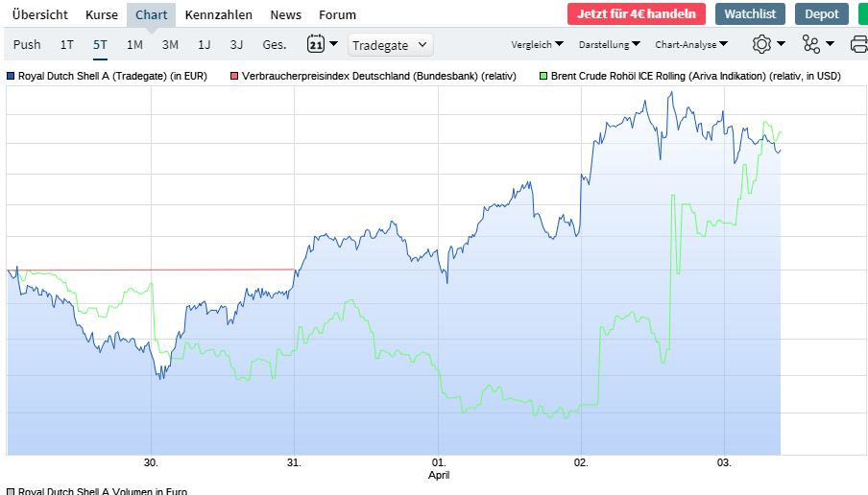Click the share chart icon
Viewport: 868px width, 495px height.
(x=811, y=44)
